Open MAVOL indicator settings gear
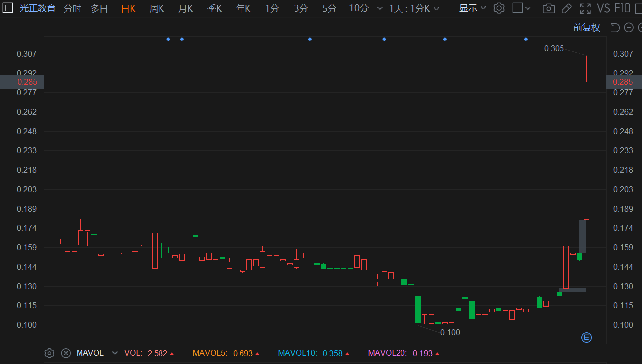 pyautogui.click(x=49, y=353)
